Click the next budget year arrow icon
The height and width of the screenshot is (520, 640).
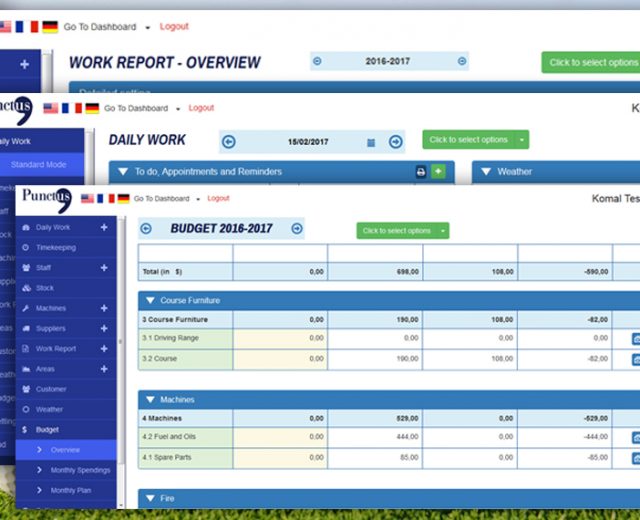click(297, 229)
